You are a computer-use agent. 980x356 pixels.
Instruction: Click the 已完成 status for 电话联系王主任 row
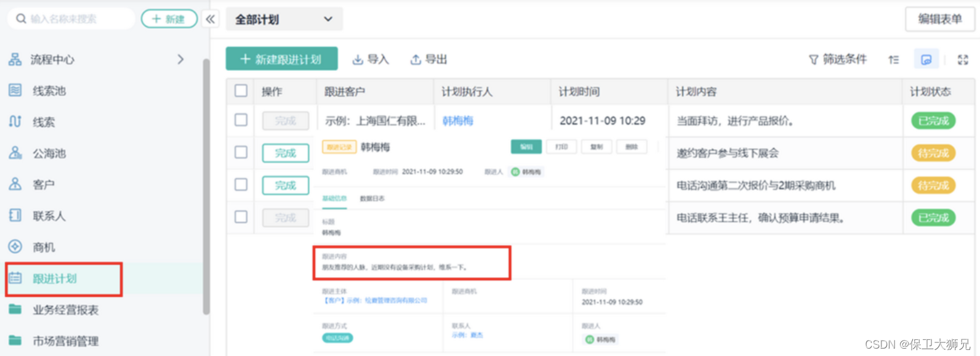point(933,217)
